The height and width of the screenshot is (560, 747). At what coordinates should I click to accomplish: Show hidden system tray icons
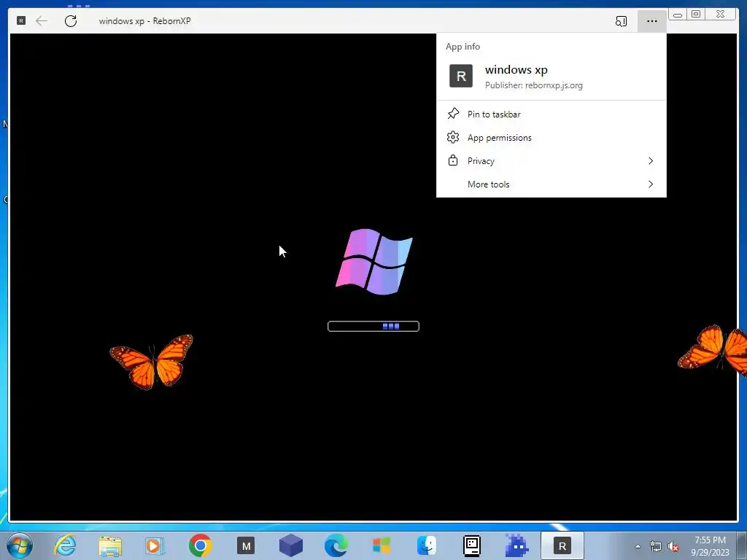point(638,546)
